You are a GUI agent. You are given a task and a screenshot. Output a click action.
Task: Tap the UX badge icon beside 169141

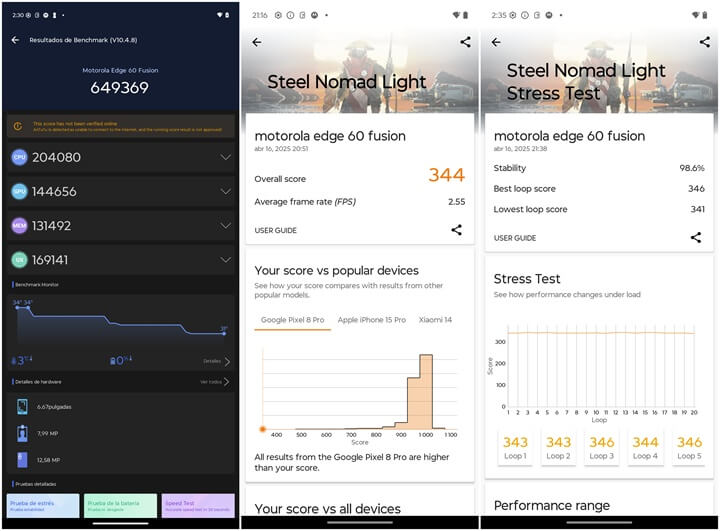pyautogui.click(x=19, y=260)
